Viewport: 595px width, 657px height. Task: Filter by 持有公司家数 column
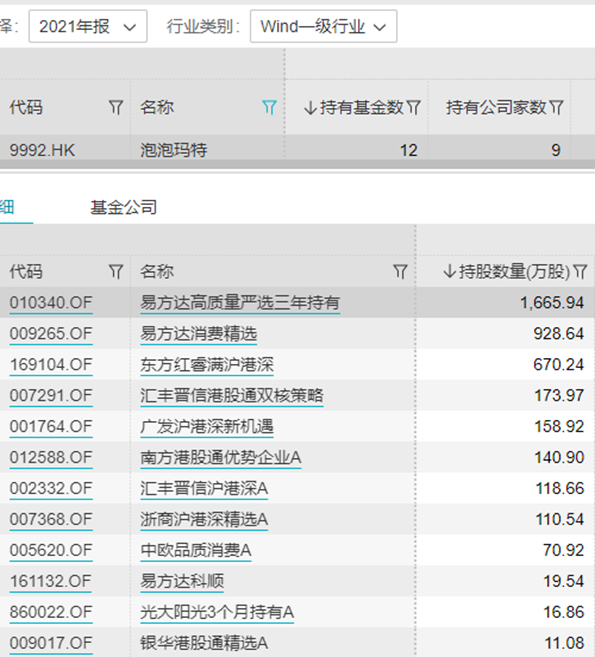(x=556, y=108)
